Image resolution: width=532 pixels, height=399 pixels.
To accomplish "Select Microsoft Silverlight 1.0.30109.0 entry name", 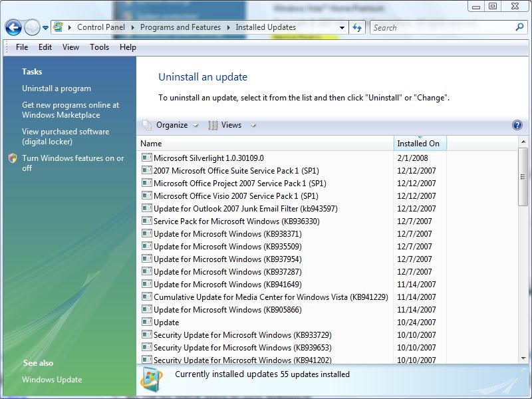I will tap(209, 158).
